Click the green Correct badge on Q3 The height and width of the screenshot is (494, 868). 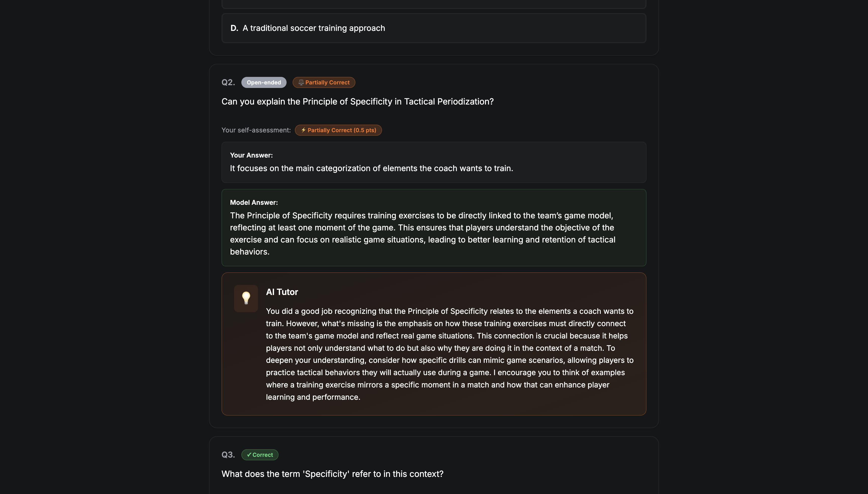(x=260, y=455)
